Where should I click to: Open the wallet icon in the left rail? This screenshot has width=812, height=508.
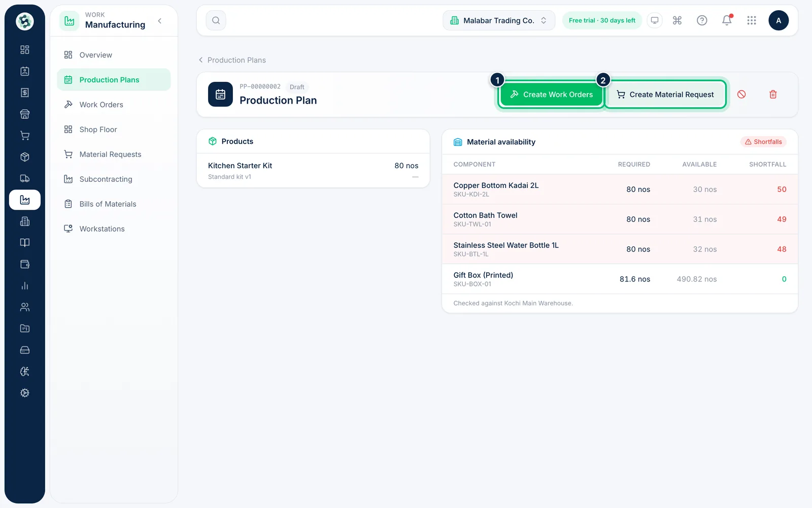(x=24, y=264)
